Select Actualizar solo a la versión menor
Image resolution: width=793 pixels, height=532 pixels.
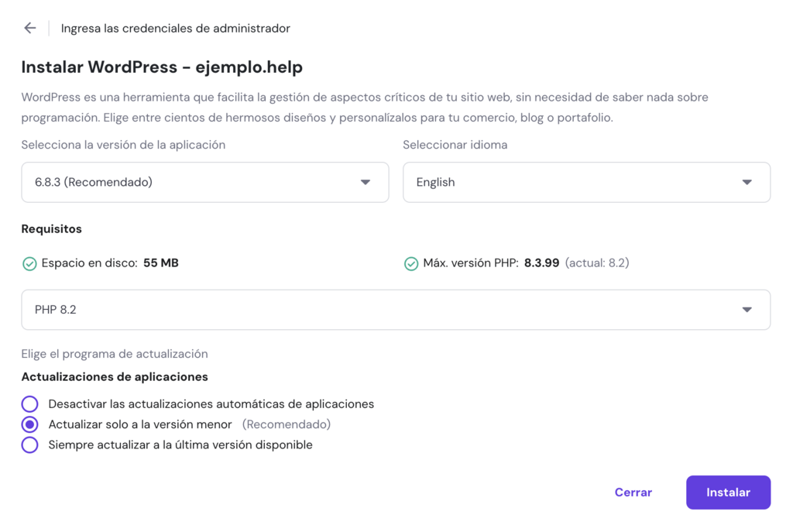pos(29,424)
